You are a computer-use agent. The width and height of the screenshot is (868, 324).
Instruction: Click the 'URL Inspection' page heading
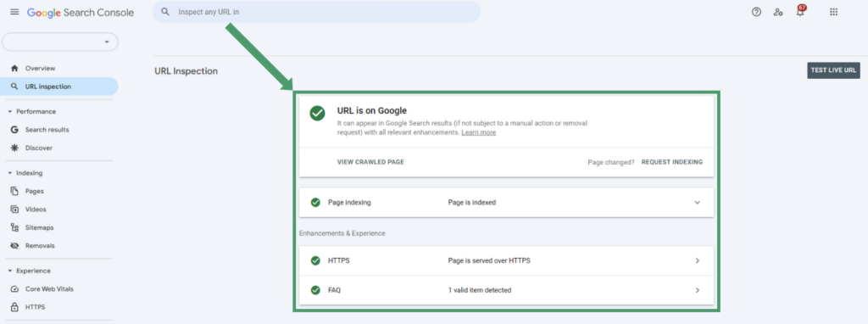pyautogui.click(x=186, y=71)
